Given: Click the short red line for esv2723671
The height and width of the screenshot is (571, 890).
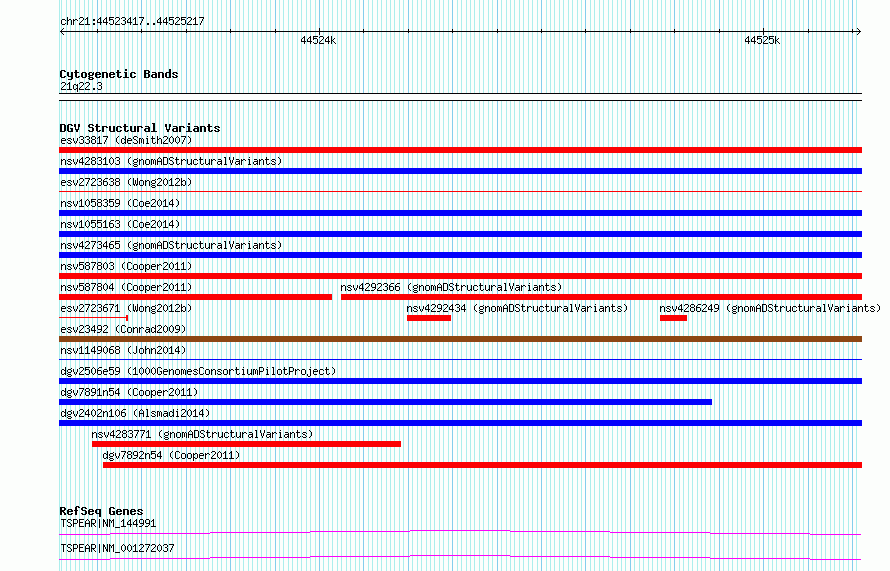Looking at the screenshot, I should (94, 318).
